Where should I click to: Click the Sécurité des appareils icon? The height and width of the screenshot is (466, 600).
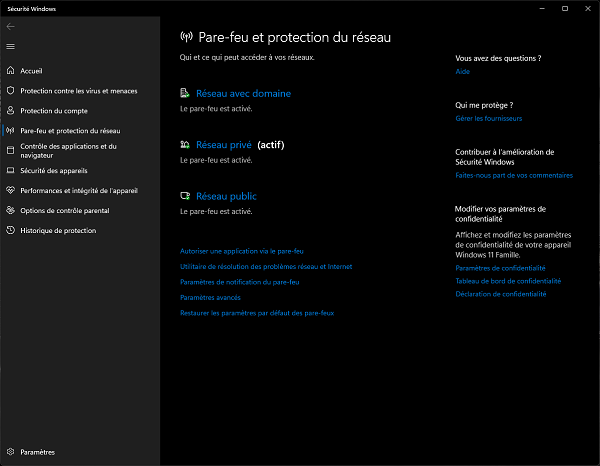click(10, 171)
